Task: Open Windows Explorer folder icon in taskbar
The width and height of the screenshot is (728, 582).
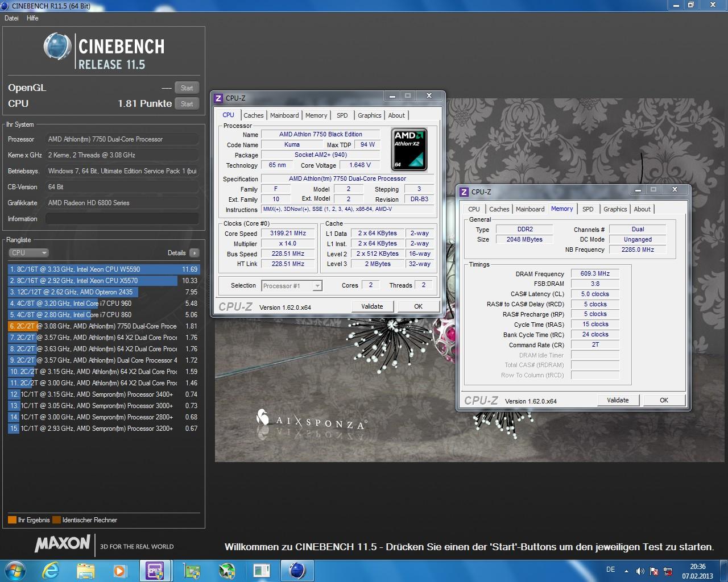Action: tap(85, 570)
